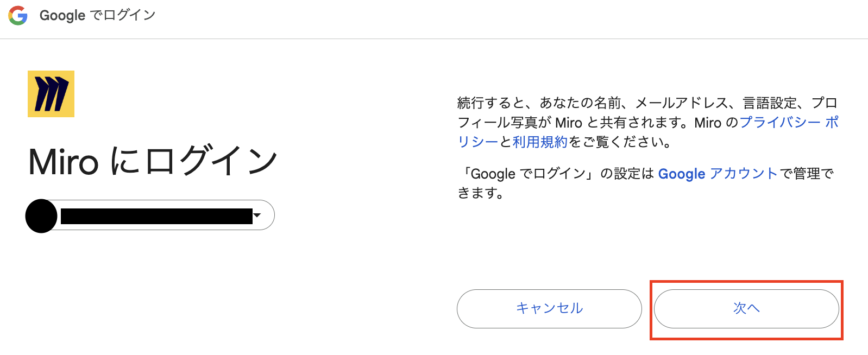Click "メールアドレス" in the consent paragraph

click(x=682, y=103)
